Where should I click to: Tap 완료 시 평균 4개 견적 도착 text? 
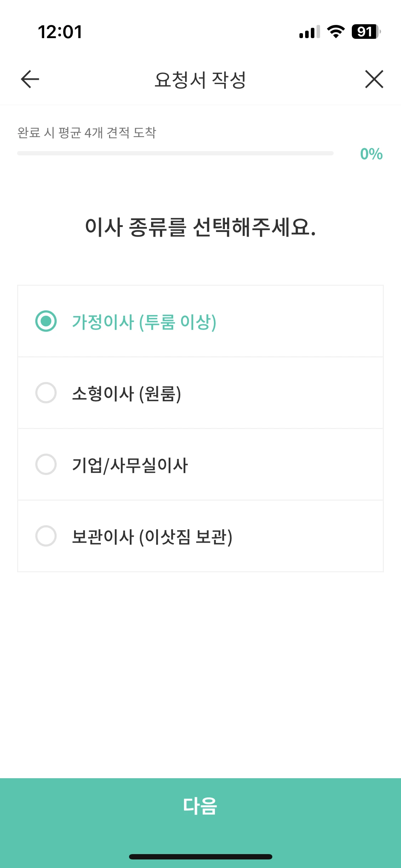click(87, 133)
